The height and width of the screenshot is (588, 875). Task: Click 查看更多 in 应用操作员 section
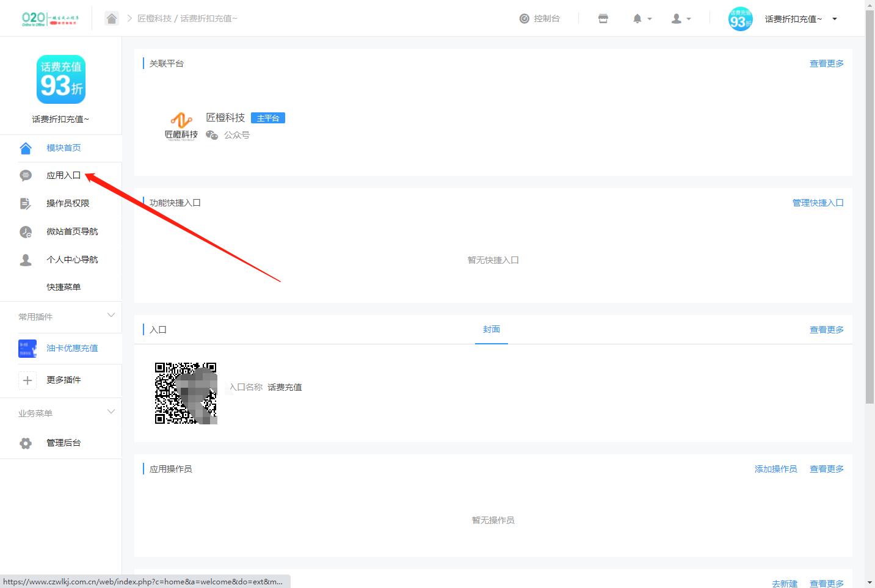tap(827, 469)
